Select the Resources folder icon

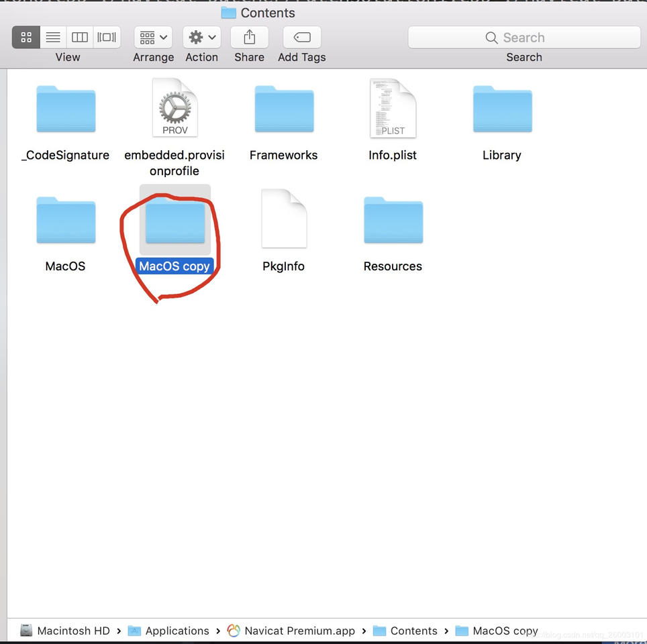pos(393,220)
